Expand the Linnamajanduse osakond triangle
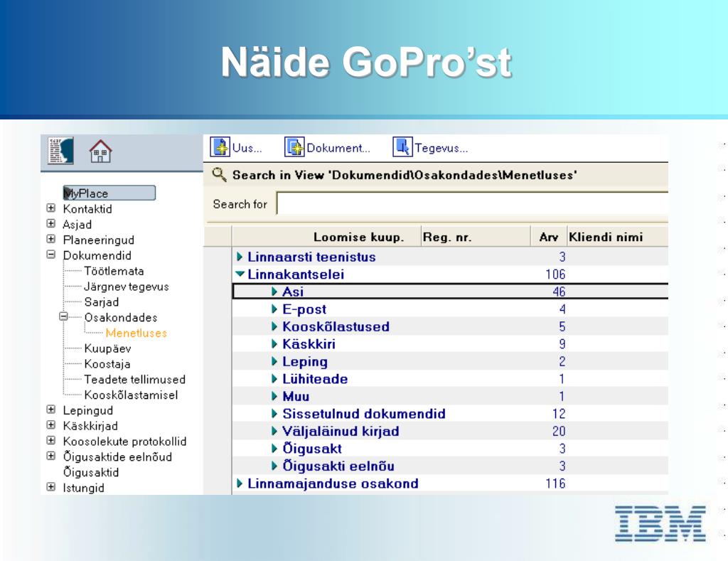Screen dimensions: 728x561 coord(240,483)
